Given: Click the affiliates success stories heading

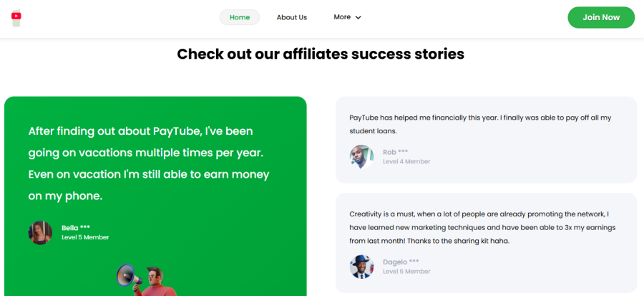Looking at the screenshot, I should (321, 54).
